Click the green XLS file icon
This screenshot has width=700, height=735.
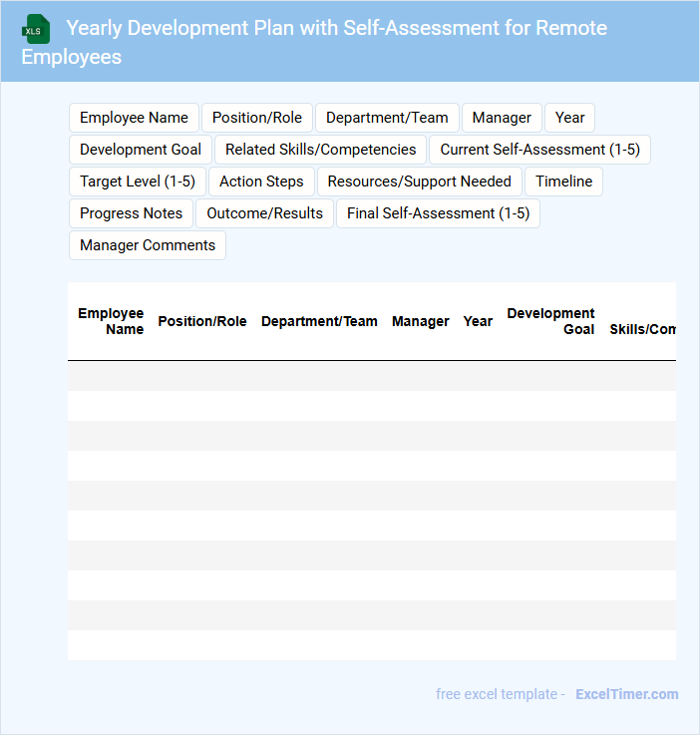click(x=36, y=29)
